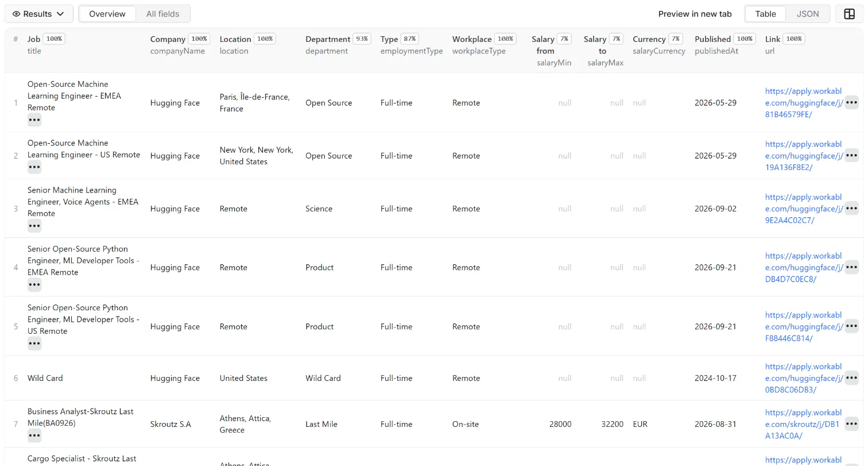Click the EUR currency cell
Screen dimensions: 868x466
[640, 424]
